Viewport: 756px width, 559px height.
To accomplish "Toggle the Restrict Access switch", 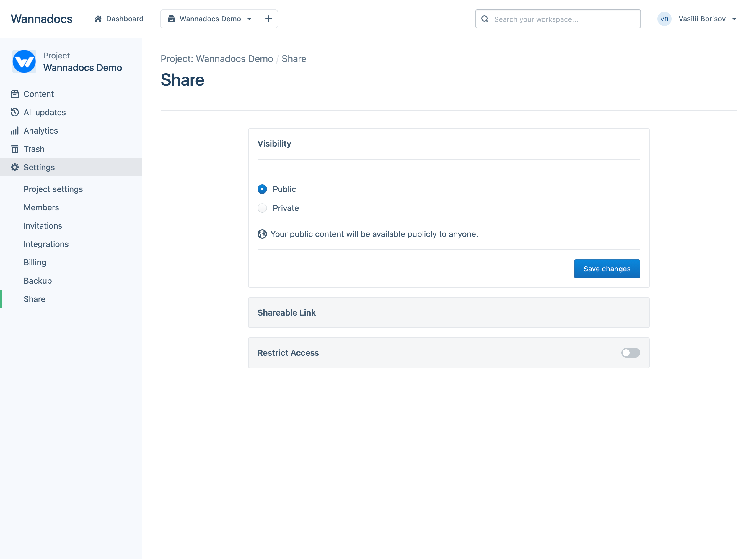I will 630,353.
